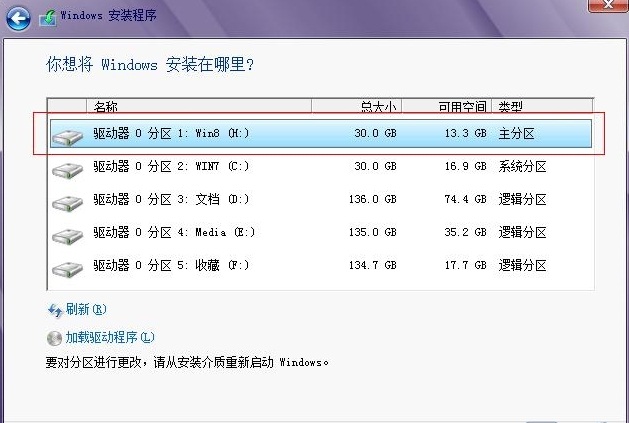Click the 系统分区 type cell
Image resolution: width=629 pixels, height=423 pixels.
522,166
